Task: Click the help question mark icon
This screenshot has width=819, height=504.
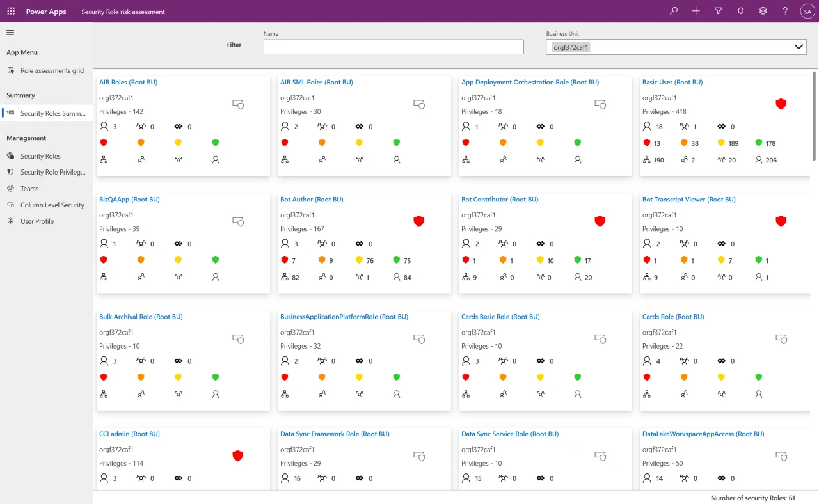Action: 785,12
